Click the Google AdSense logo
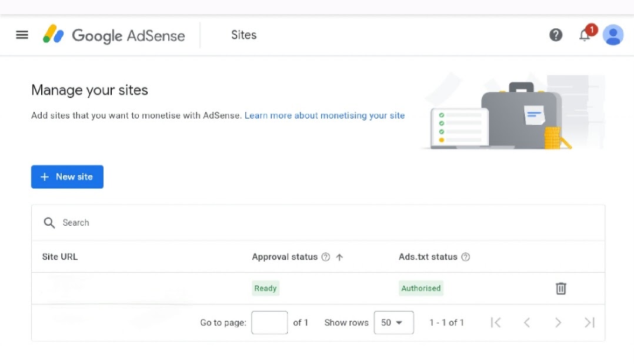 point(114,35)
